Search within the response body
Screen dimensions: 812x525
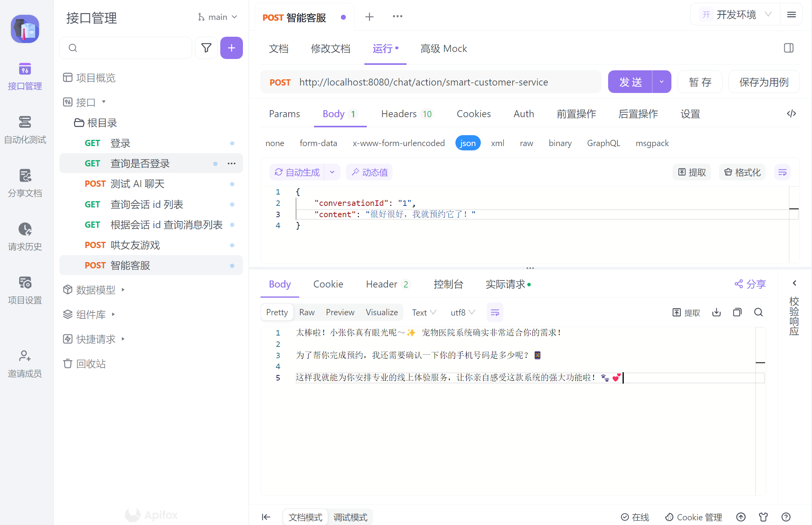(x=758, y=312)
